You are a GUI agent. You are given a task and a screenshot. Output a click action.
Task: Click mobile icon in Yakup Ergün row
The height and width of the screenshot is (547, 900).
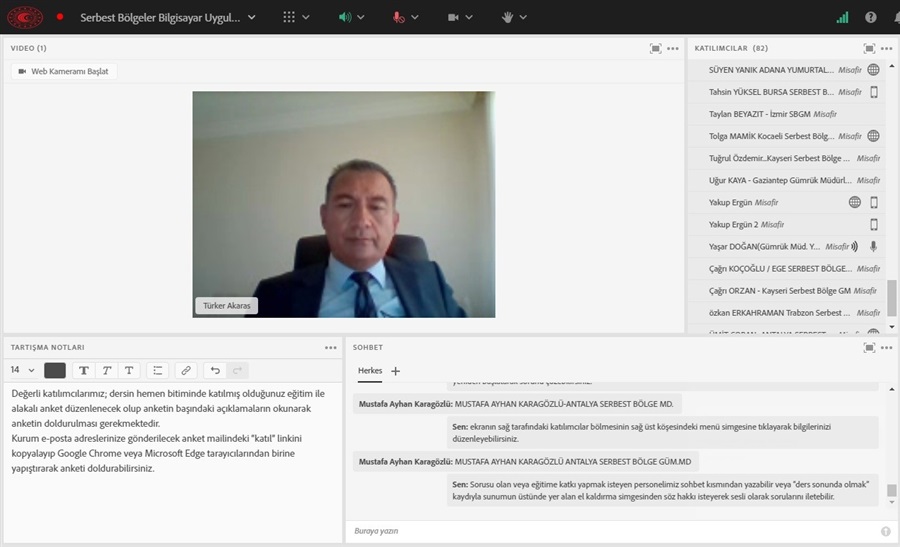click(x=874, y=202)
